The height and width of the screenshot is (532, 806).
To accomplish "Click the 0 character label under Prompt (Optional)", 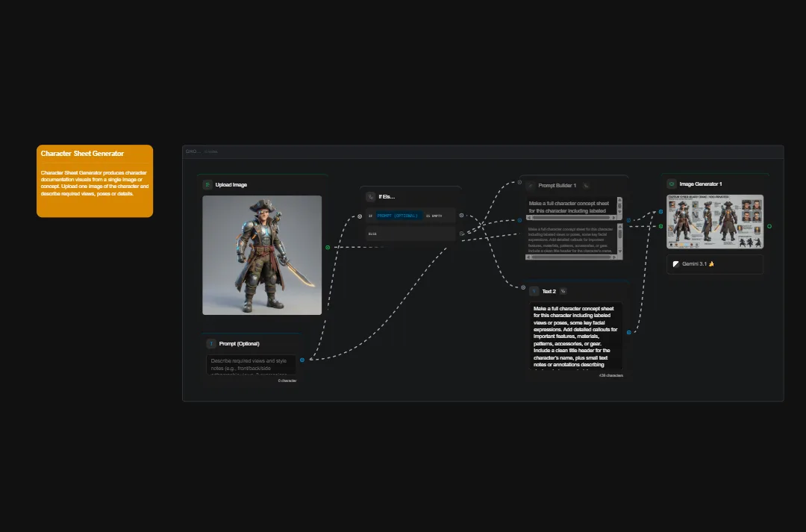I will pos(286,380).
